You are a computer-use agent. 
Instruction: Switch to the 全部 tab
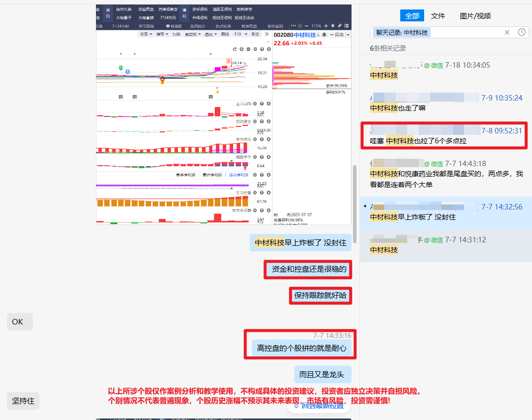pyautogui.click(x=412, y=15)
